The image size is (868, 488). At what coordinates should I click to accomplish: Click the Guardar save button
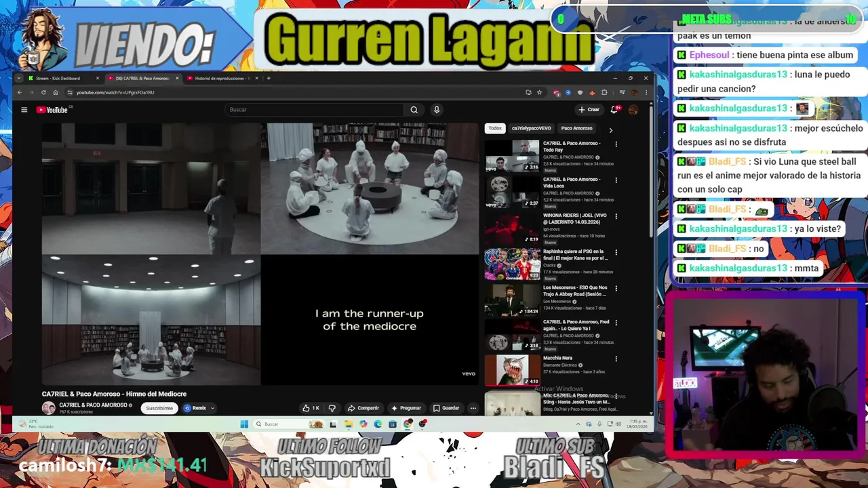click(446, 408)
